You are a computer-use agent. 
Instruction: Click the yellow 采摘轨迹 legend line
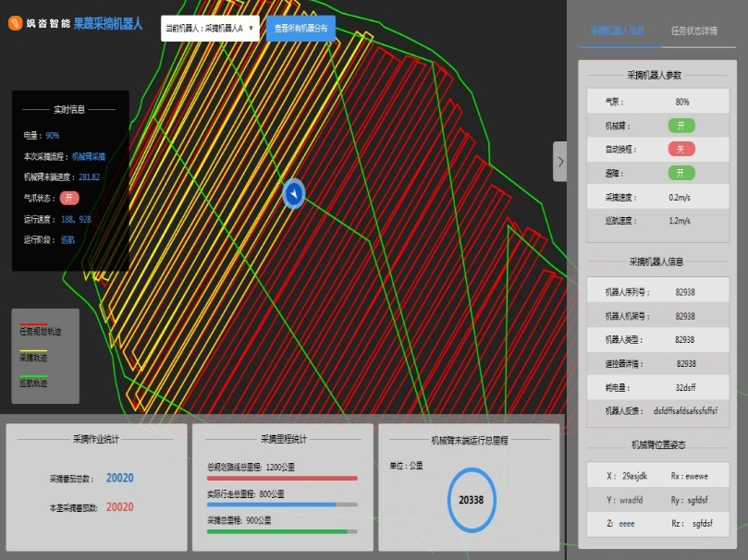[33, 350]
